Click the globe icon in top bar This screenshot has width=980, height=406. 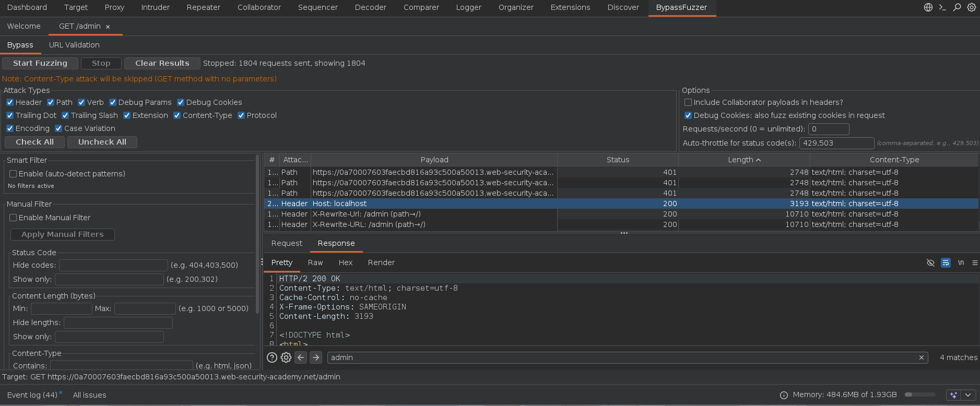point(928,7)
